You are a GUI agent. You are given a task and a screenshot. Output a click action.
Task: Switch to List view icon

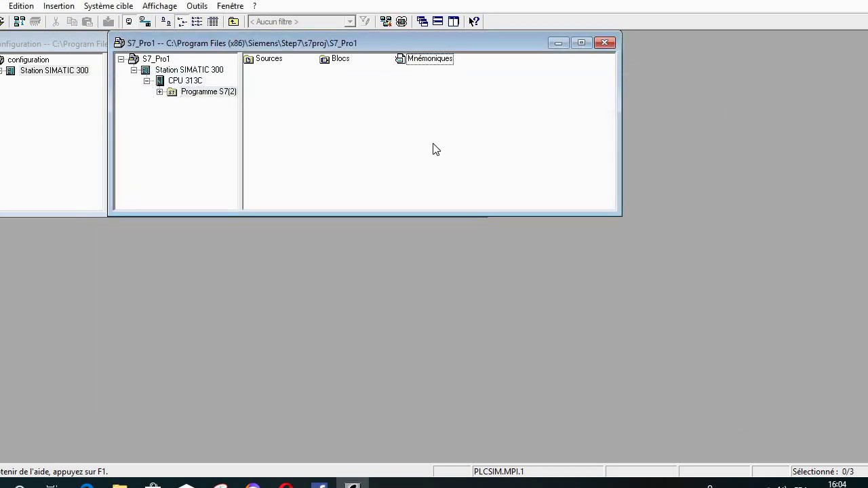(x=197, y=22)
